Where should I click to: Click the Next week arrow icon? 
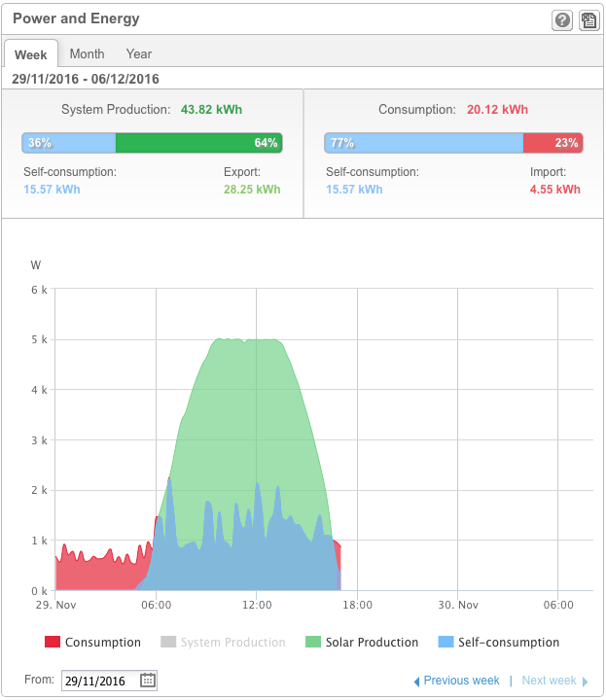point(585,682)
